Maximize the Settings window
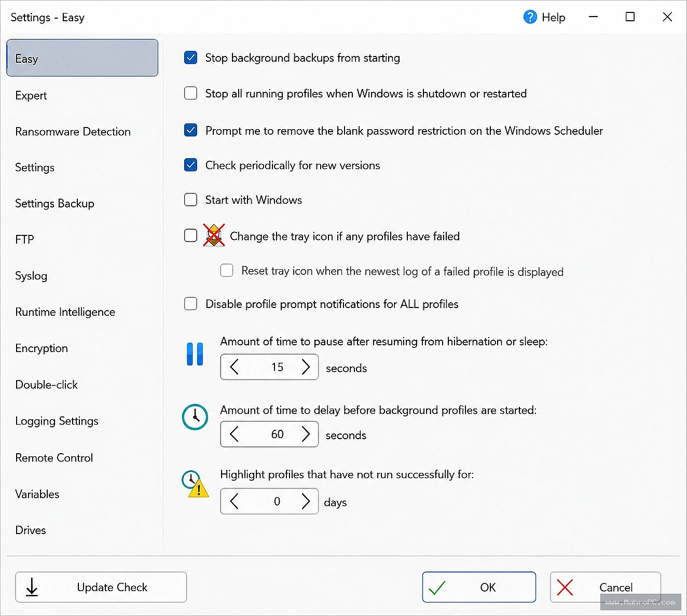Viewport: 687px width, 616px height. tap(630, 17)
